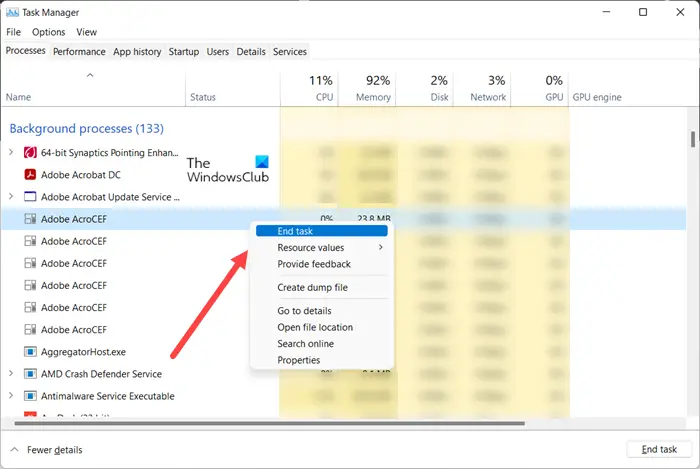The width and height of the screenshot is (700, 469).
Task: Select the Processes tab
Action: (25, 51)
